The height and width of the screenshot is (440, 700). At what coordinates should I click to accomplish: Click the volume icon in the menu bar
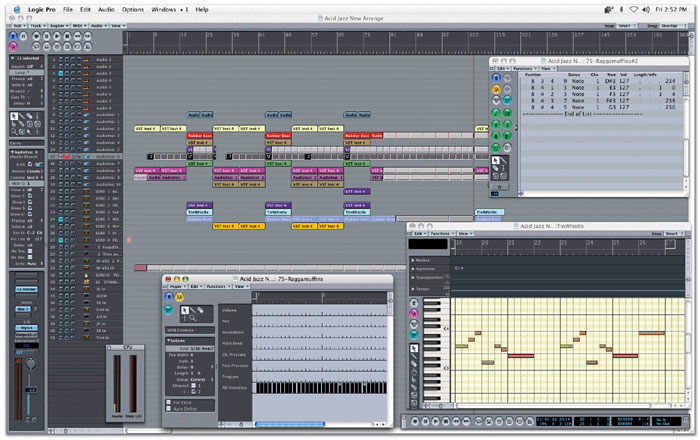[x=646, y=9]
